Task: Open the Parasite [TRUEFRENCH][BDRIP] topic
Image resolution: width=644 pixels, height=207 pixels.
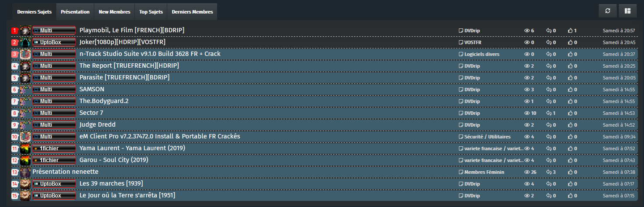Action: coord(124,77)
